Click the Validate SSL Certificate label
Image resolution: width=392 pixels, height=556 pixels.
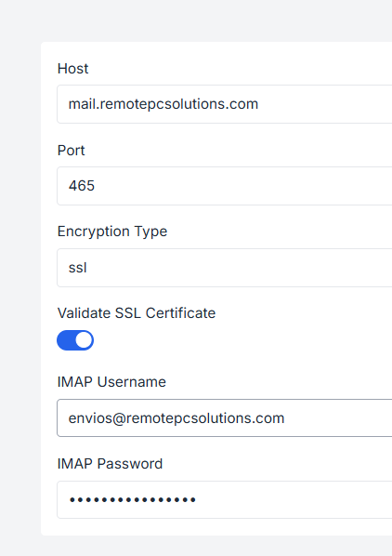tap(137, 313)
